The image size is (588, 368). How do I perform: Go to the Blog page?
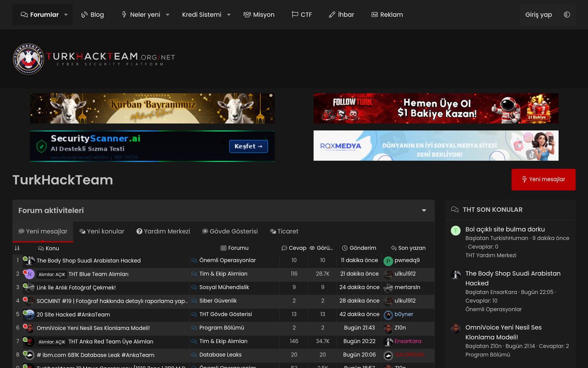click(93, 15)
